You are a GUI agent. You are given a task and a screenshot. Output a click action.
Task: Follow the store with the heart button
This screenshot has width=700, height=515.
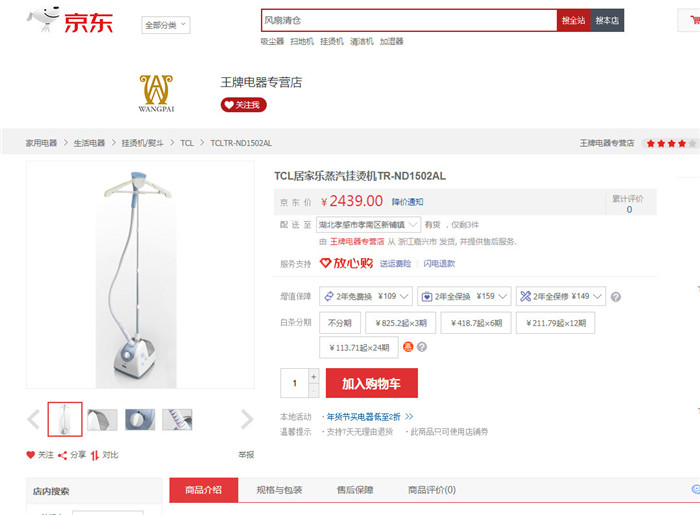(x=243, y=105)
